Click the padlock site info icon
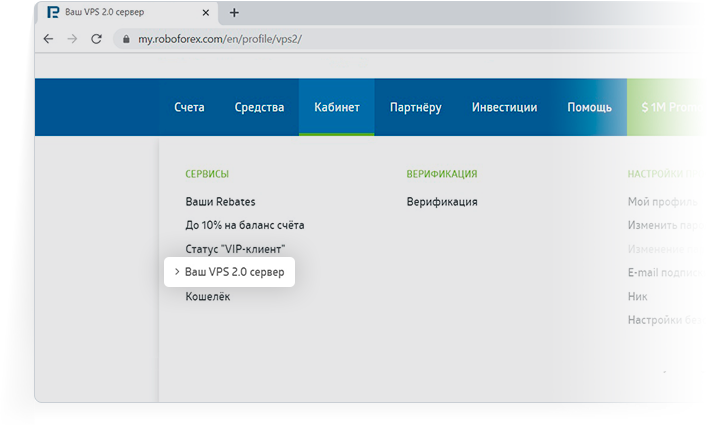Image resolution: width=711 pixels, height=440 pixels. pyautogui.click(x=126, y=39)
